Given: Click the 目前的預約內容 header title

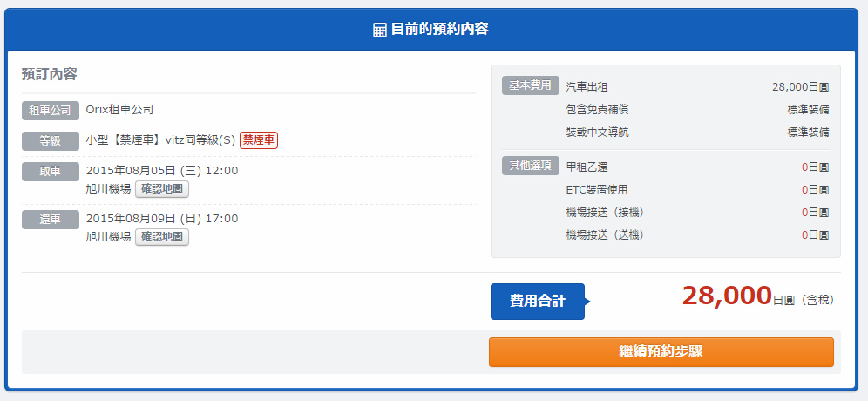Looking at the screenshot, I should coord(439,30).
